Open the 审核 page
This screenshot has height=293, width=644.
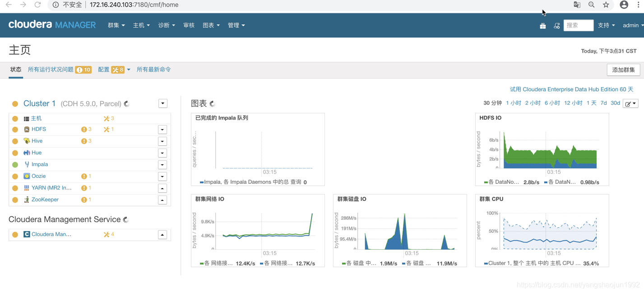point(189,25)
